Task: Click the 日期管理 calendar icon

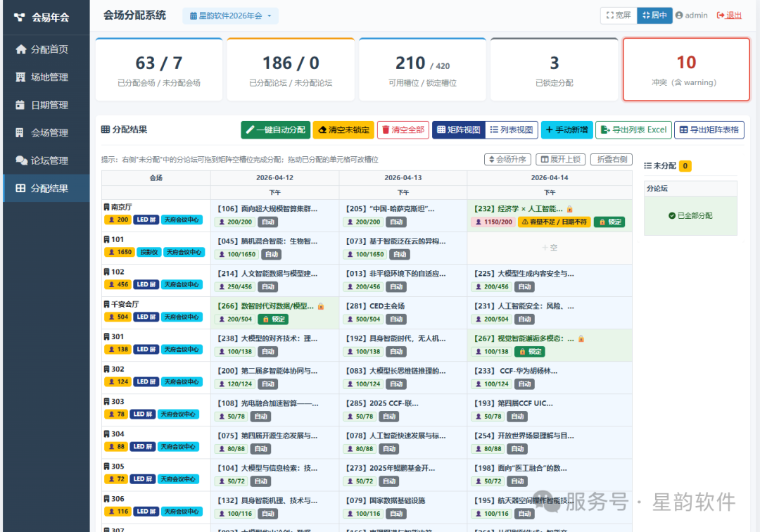Action: pyautogui.click(x=20, y=105)
